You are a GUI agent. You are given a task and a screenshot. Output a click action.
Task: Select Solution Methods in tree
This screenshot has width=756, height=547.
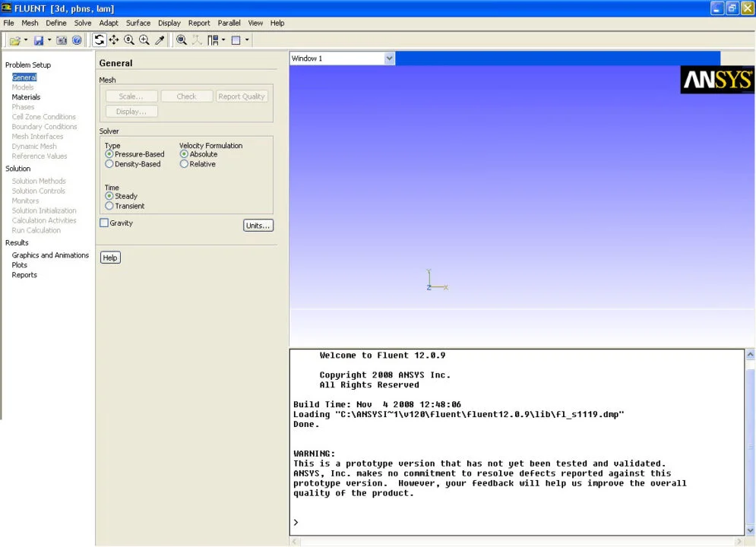point(39,182)
